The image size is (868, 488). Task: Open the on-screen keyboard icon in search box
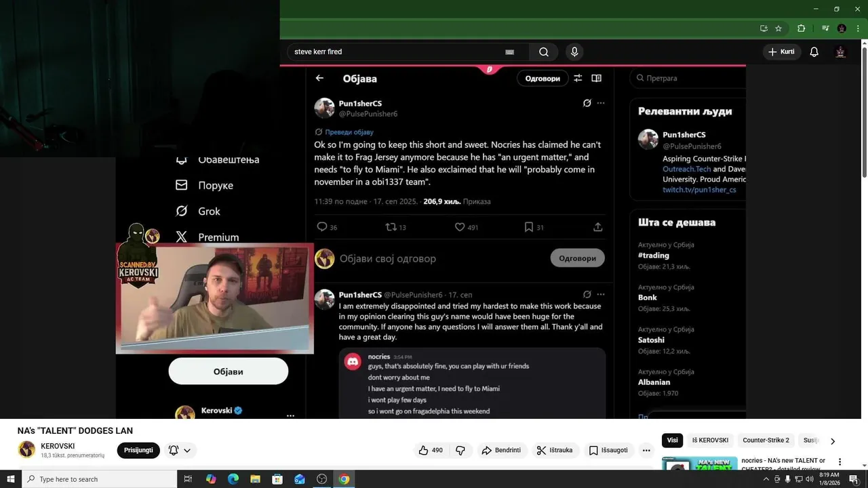tap(510, 52)
